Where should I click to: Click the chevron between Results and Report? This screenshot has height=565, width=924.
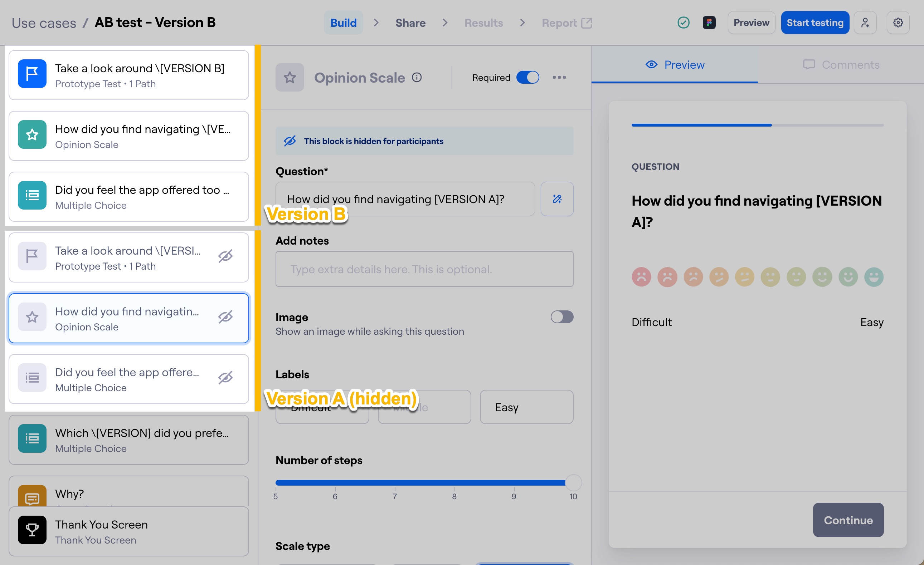tap(522, 23)
